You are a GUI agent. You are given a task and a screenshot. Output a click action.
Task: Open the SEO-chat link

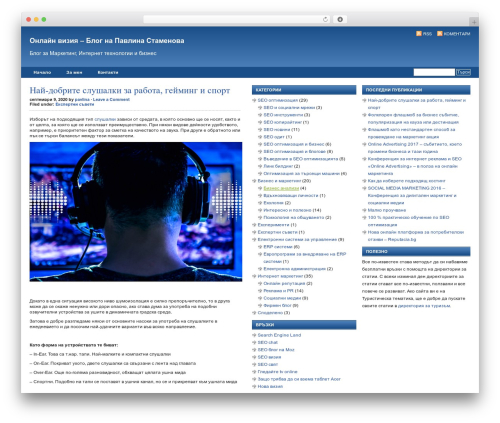click(267, 342)
